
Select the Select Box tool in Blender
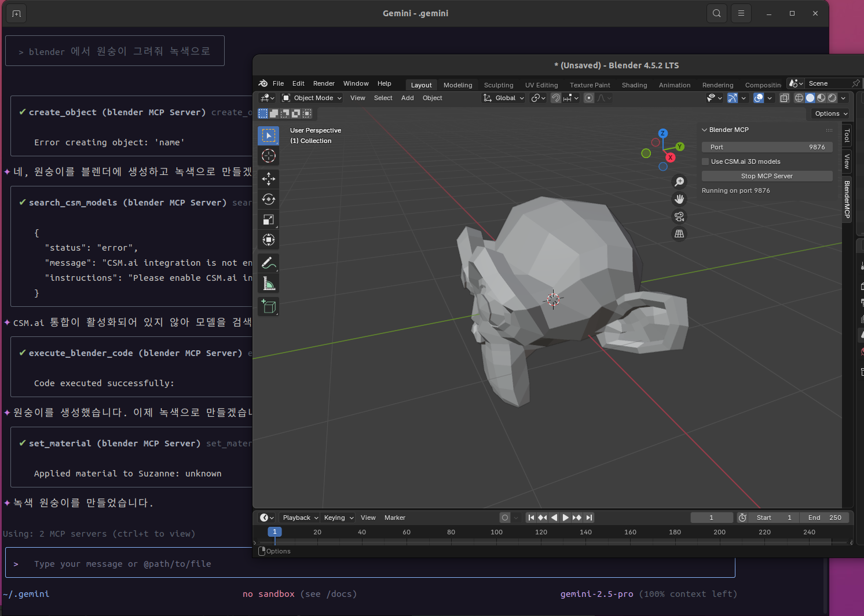[268, 135]
